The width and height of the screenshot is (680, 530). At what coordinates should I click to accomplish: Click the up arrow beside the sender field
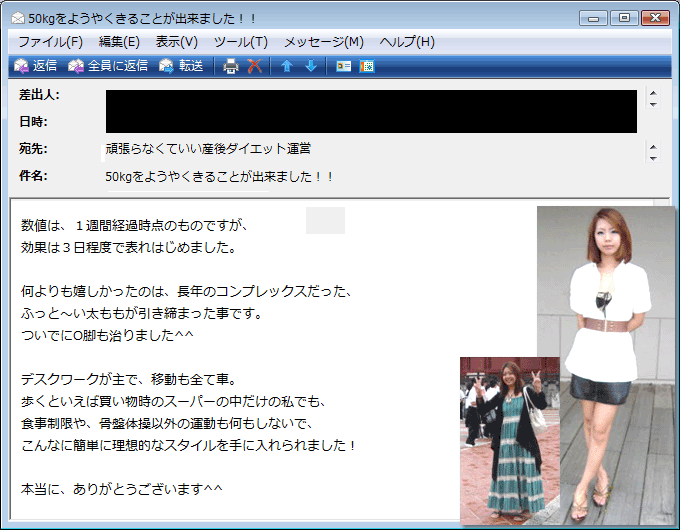(x=653, y=93)
